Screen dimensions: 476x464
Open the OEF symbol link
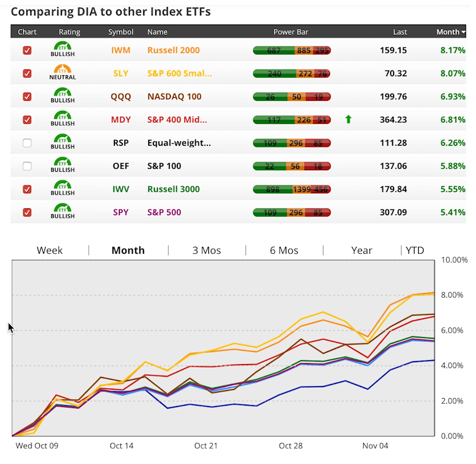121,166
